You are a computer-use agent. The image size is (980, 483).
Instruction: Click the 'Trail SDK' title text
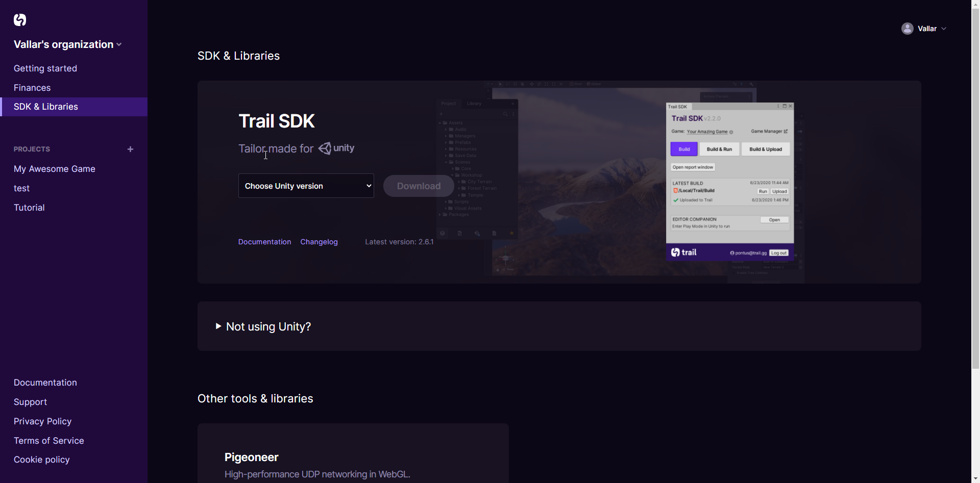(x=277, y=121)
